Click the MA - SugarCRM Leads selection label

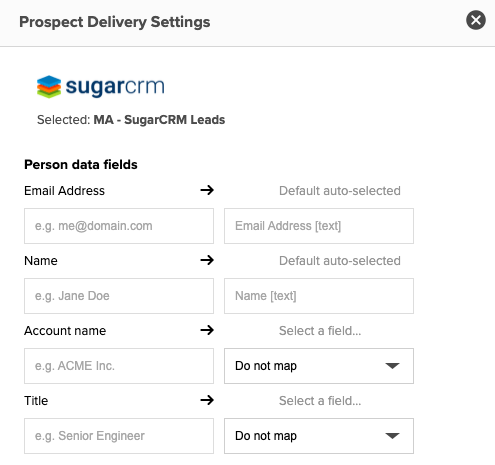pos(159,120)
